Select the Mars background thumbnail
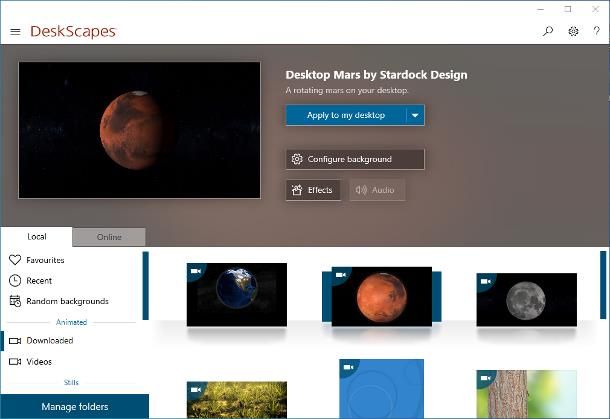Viewport: 610px width, 419px height. 382,296
